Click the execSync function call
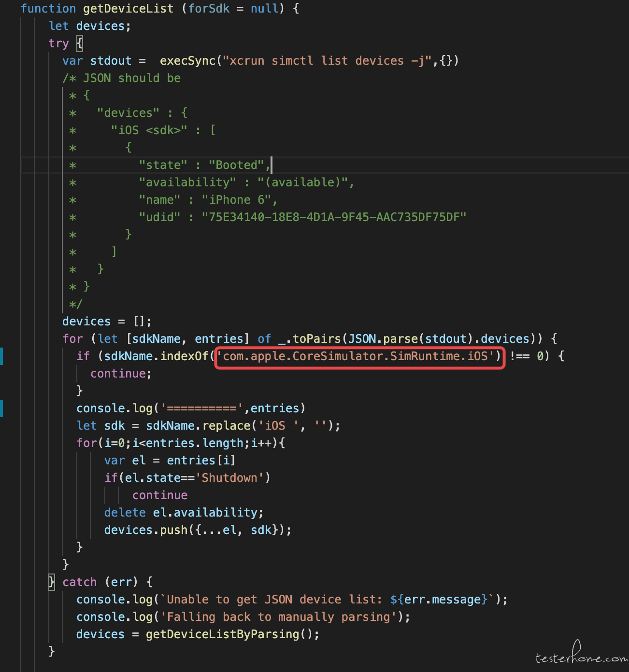Viewport: 629px width, 672px height. point(187,61)
